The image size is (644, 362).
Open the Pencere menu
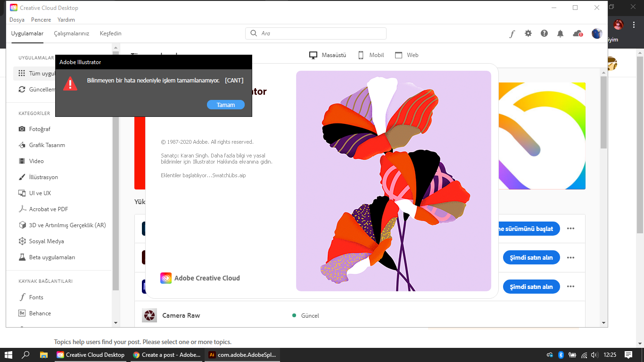pos(41,20)
